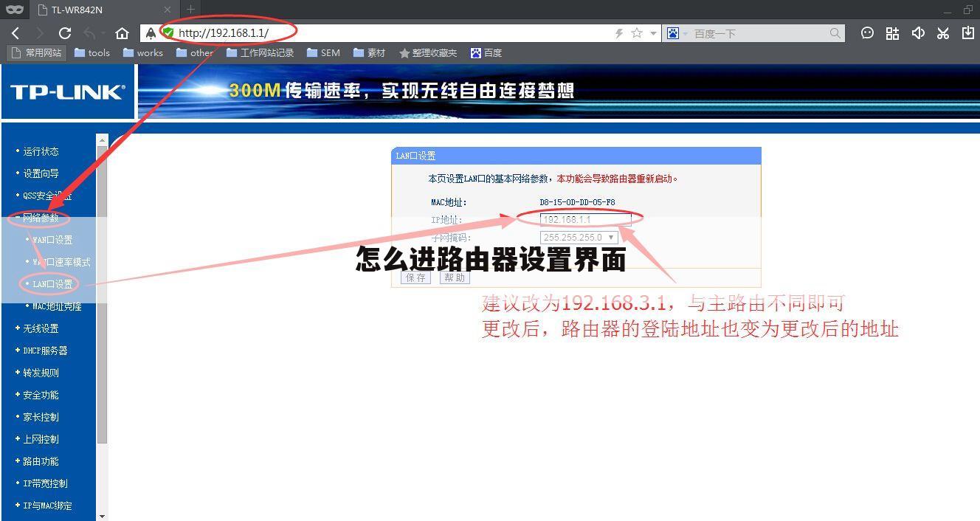980x521 pixels.
Task: Click the sidebar scrollbar up arrow
Action: coord(103,139)
